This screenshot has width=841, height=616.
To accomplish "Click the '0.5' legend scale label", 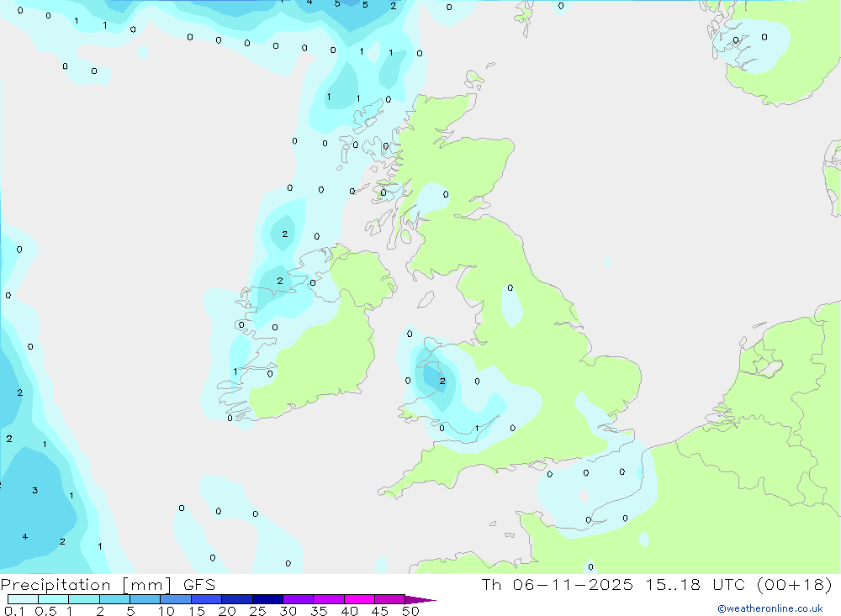I will coord(45,611).
